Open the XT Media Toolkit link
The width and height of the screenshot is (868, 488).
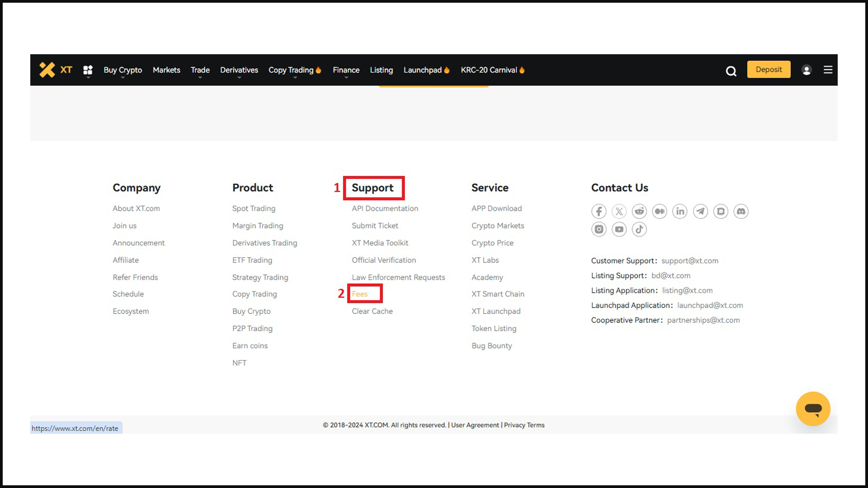click(380, 243)
